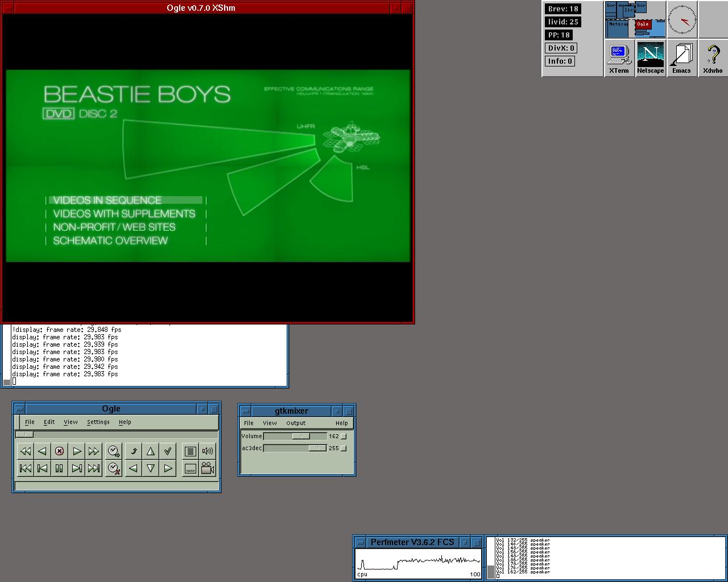This screenshot has width=728, height=582.
Task: Click the Info: 0 mail indicator
Action: pyautogui.click(x=560, y=61)
